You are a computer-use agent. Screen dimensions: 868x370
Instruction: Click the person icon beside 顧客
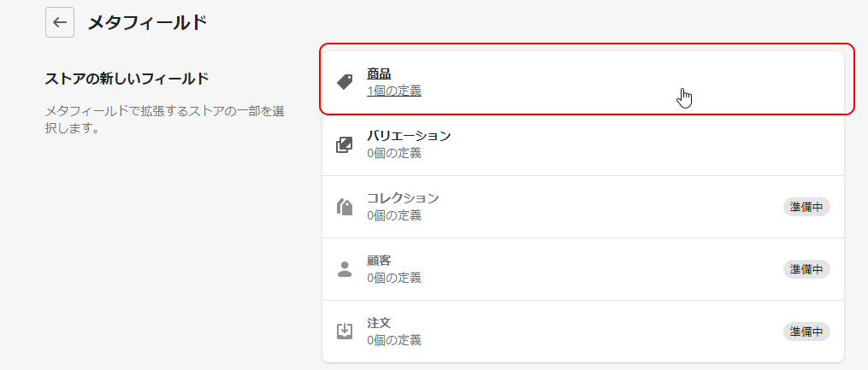[x=345, y=269]
